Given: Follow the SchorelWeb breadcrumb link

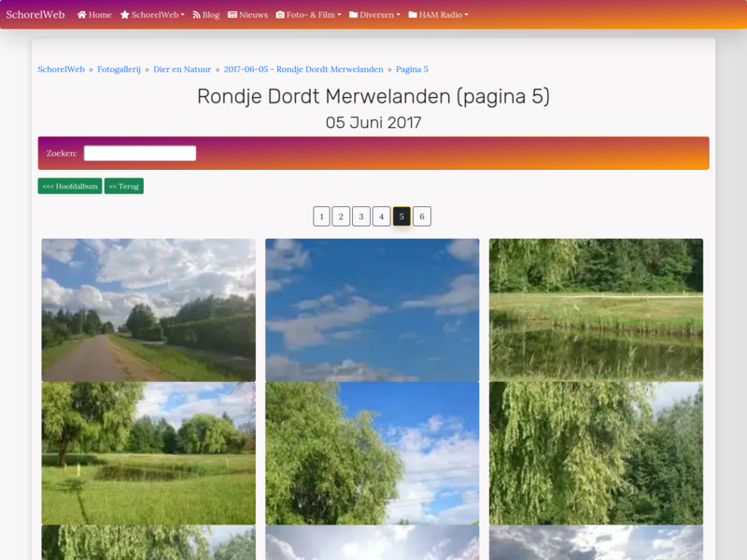Looking at the screenshot, I should tap(61, 69).
